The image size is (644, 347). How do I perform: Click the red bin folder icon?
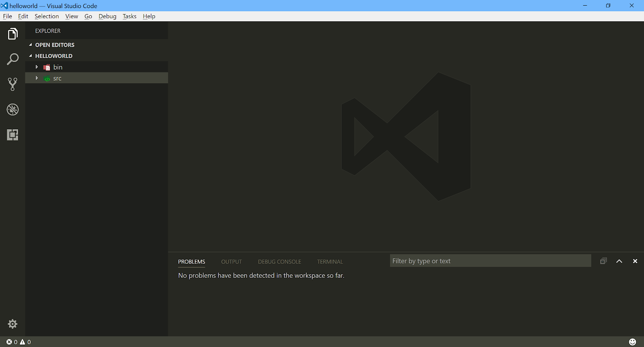47,67
